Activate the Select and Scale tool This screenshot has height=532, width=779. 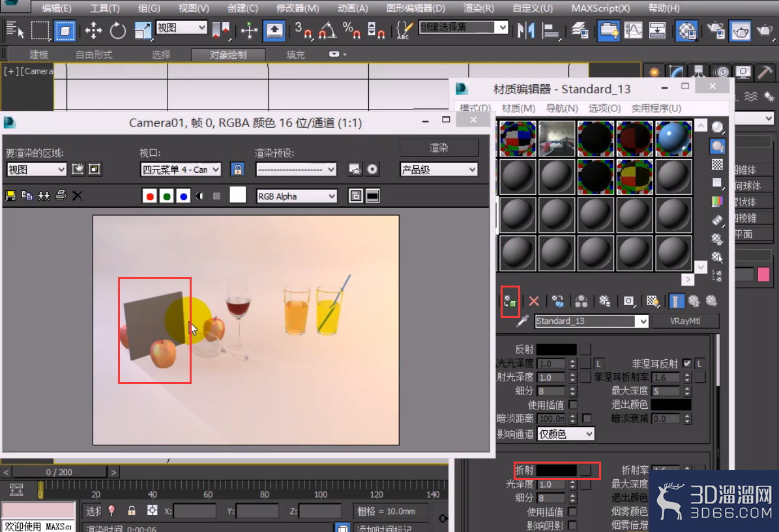(143, 31)
